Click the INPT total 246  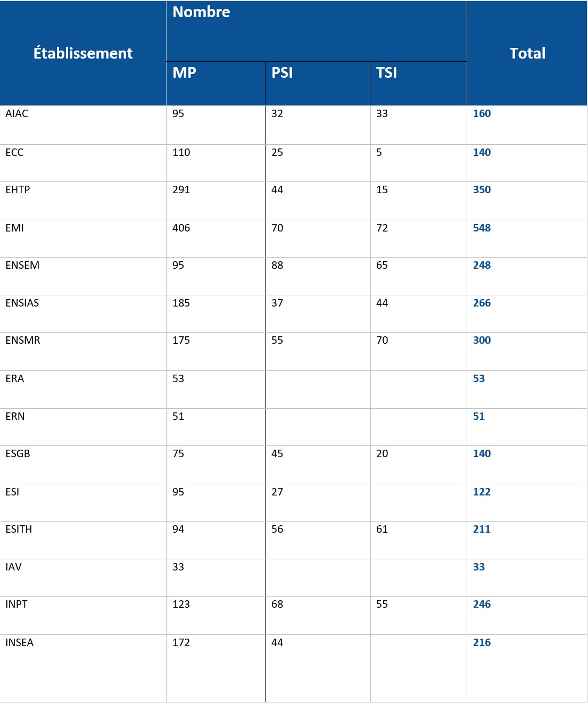pyautogui.click(x=482, y=604)
